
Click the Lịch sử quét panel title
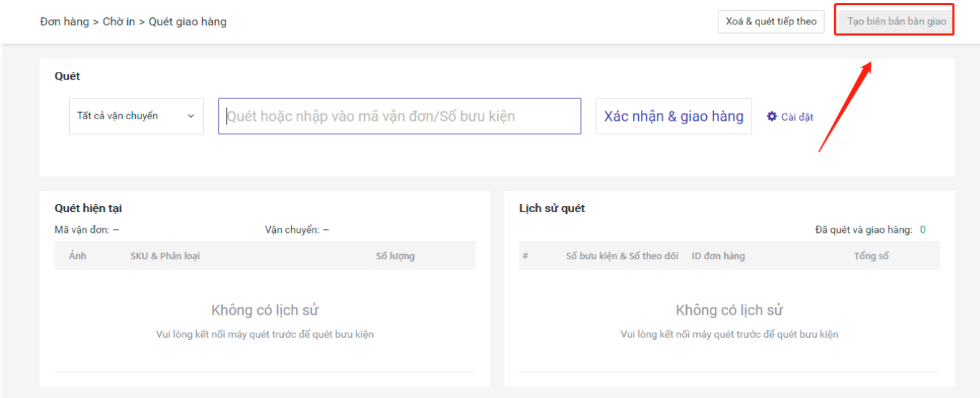click(x=552, y=208)
